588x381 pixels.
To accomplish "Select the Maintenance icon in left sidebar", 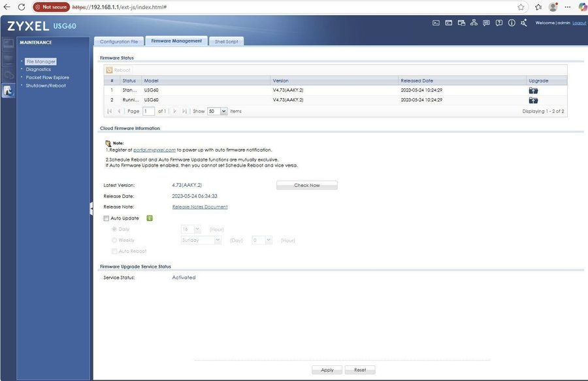I will [x=8, y=91].
